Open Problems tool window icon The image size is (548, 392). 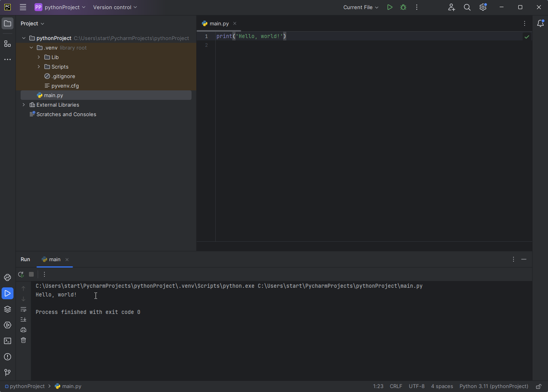[x=8, y=357]
